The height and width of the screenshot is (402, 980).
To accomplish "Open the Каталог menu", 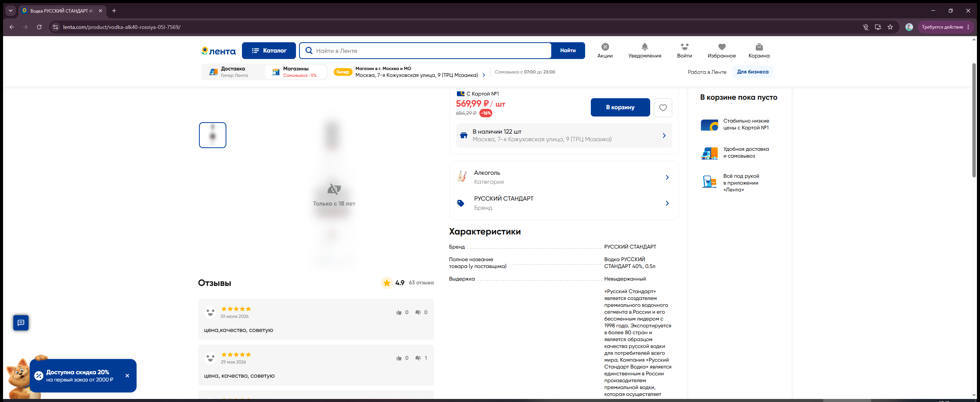I will pos(269,51).
